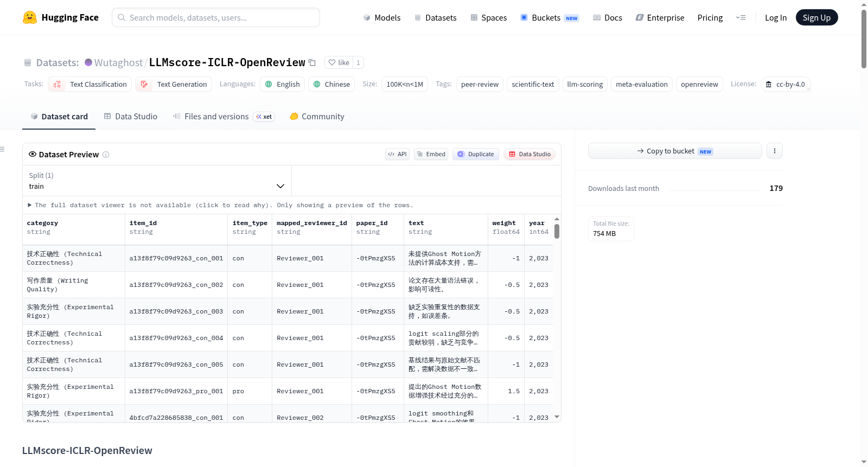Click the API button in dataset preview
868x467 pixels.
click(397, 154)
